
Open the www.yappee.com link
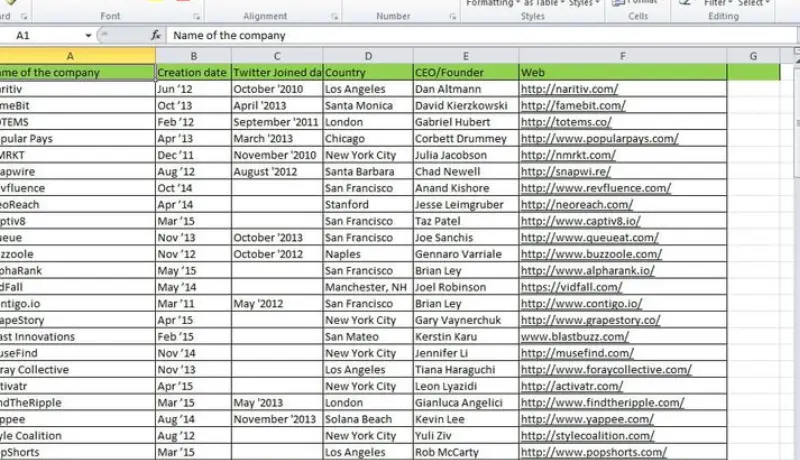pos(587,419)
